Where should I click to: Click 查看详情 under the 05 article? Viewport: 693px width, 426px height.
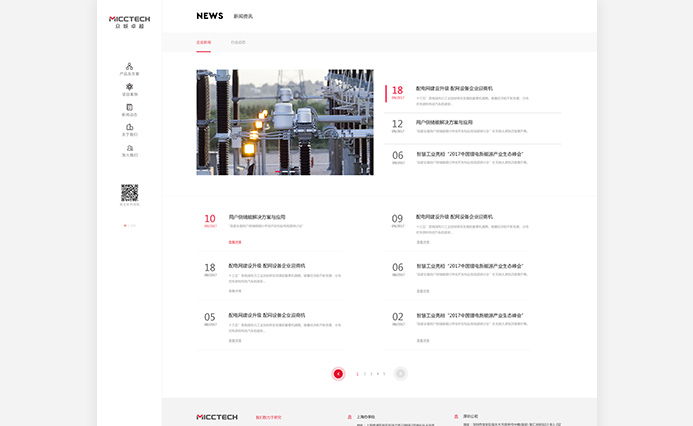click(235, 341)
